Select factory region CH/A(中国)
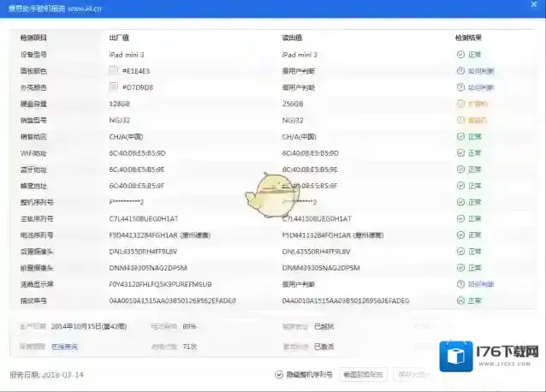This screenshot has height=392, width=546. click(126, 136)
